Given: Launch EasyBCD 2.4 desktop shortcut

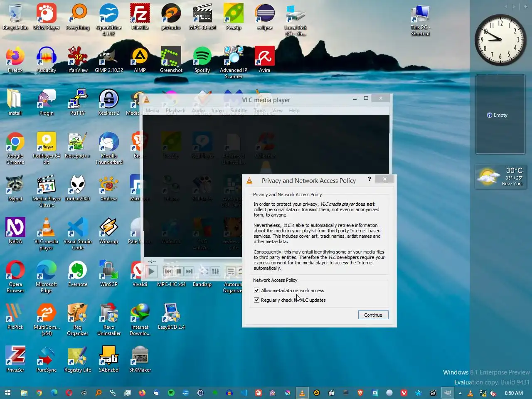Looking at the screenshot, I should [171, 317].
